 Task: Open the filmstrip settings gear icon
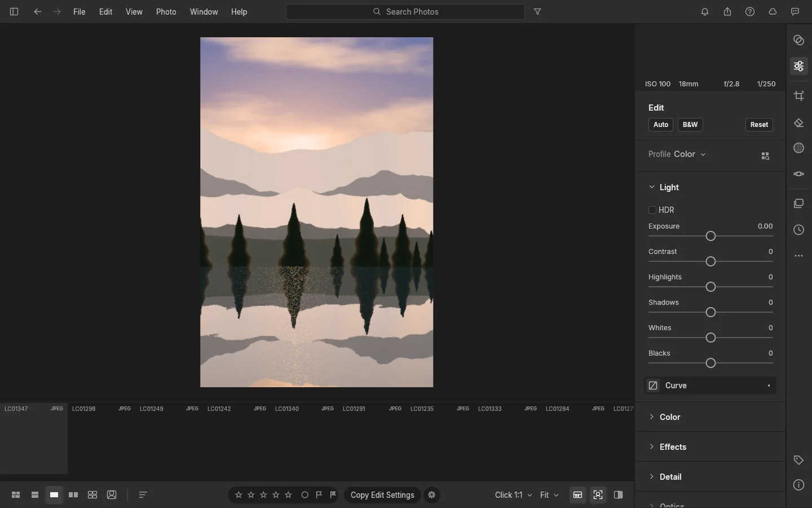click(432, 495)
